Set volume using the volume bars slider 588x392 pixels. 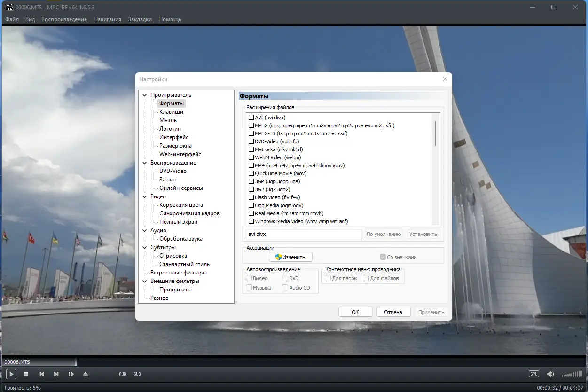click(571, 374)
